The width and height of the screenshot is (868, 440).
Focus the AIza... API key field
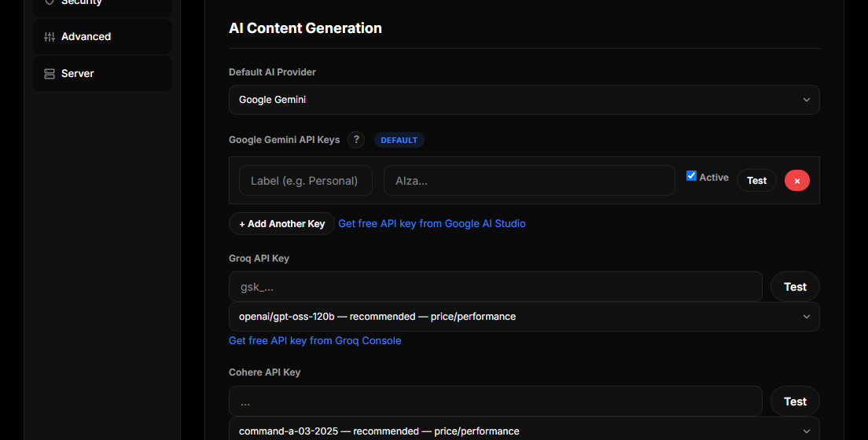pos(529,181)
